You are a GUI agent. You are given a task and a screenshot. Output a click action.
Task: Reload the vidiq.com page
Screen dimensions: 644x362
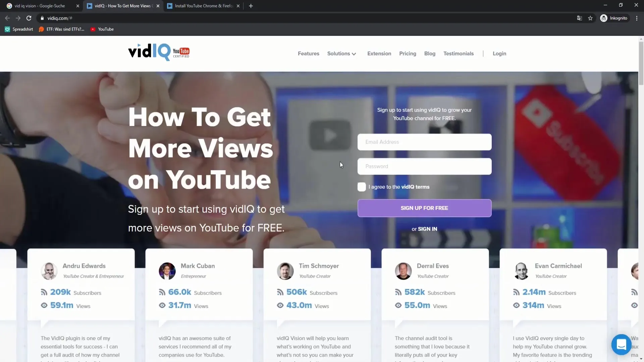[x=29, y=18]
